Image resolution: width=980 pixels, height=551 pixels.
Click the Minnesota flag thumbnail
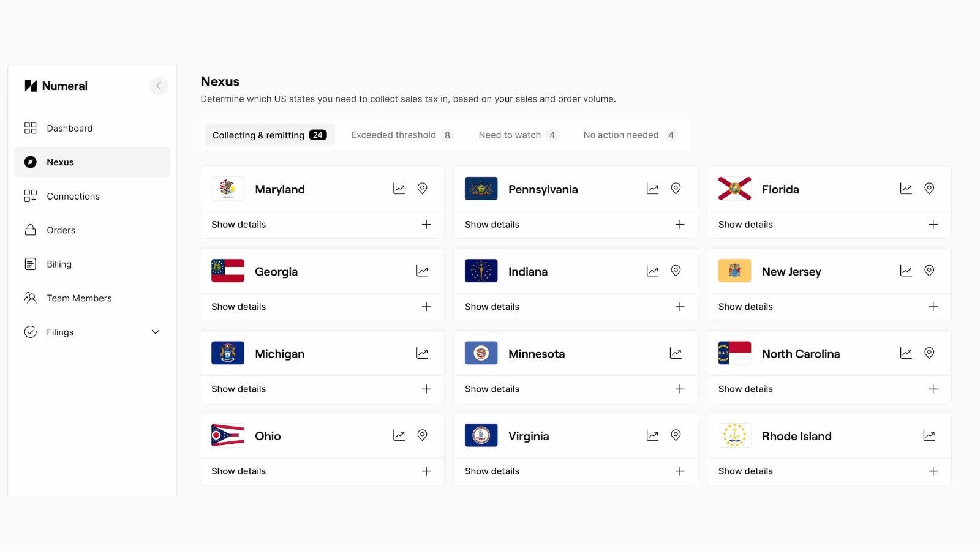(481, 353)
